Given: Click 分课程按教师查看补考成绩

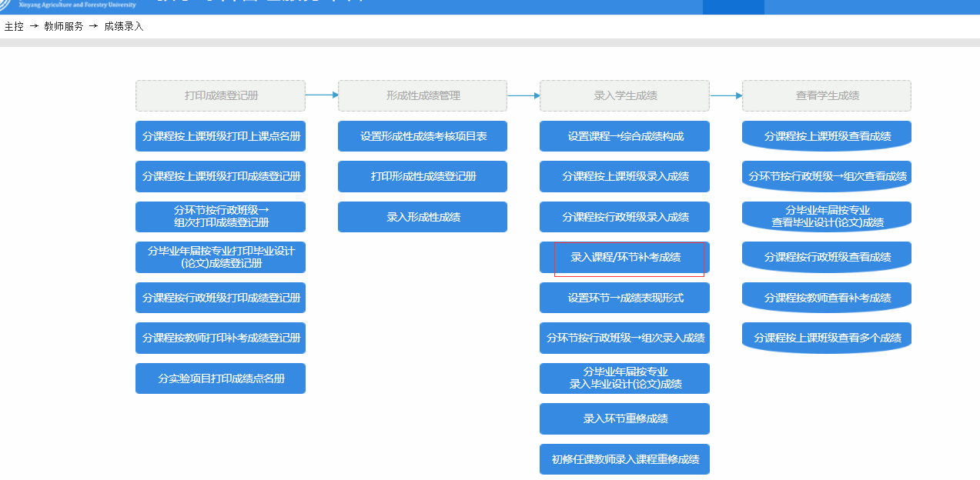Looking at the screenshot, I should click(826, 298).
